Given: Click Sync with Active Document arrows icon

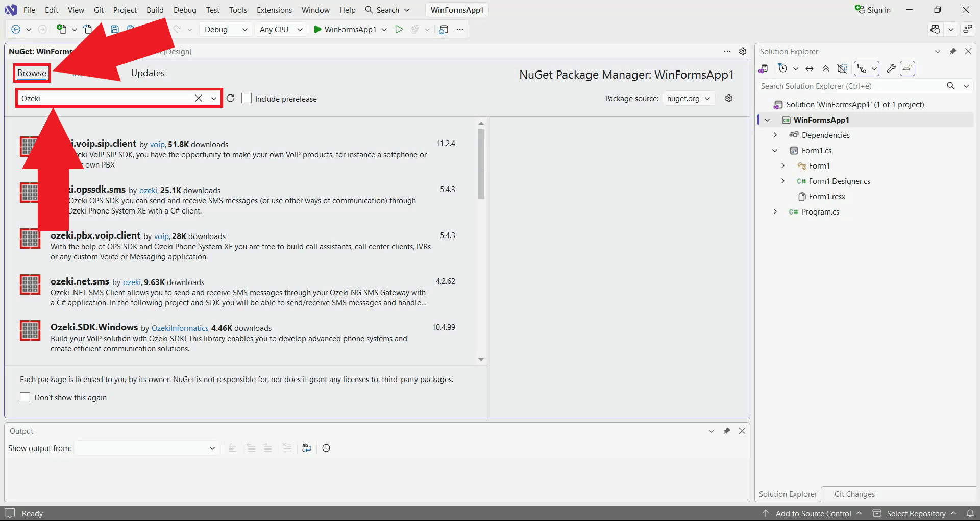Looking at the screenshot, I should pyautogui.click(x=810, y=68).
